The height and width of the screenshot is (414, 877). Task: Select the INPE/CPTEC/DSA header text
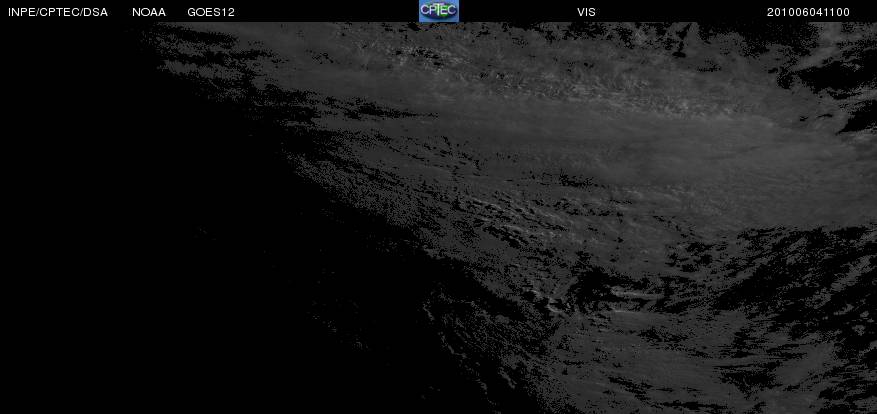tap(58, 12)
